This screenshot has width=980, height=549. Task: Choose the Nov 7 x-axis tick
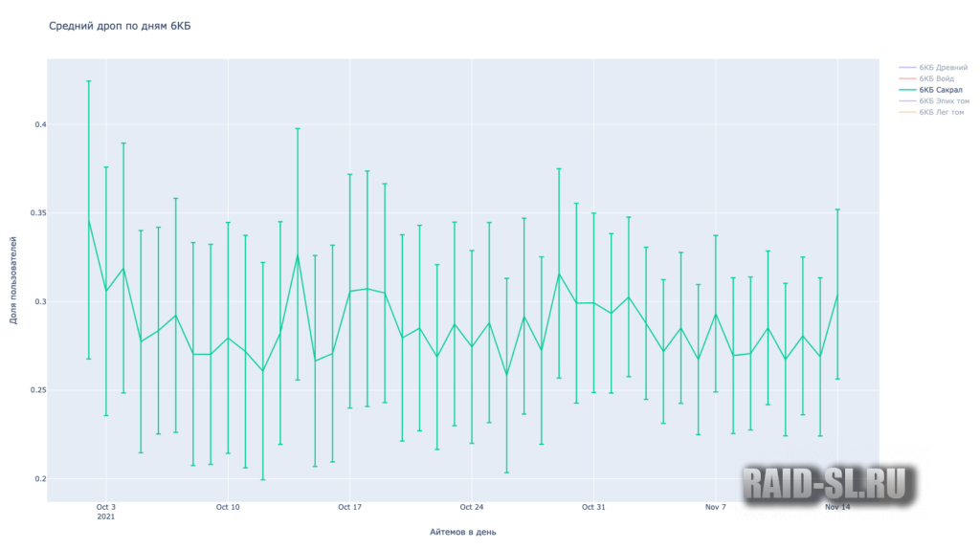tap(715, 507)
